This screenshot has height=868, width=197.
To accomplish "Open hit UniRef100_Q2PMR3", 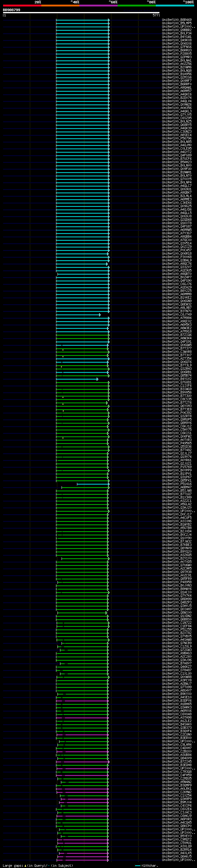I will 177,57.
